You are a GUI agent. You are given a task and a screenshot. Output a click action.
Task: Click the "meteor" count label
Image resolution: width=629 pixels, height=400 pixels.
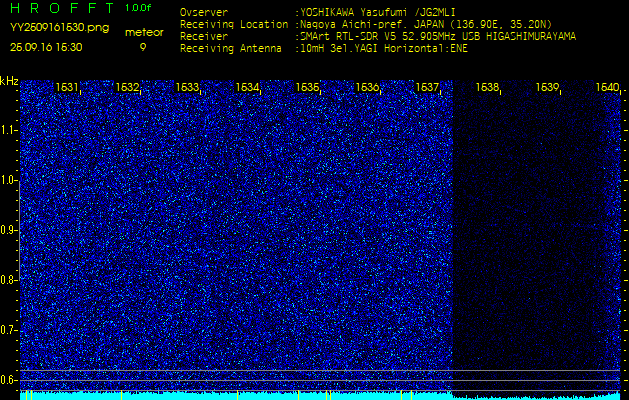tap(144, 33)
